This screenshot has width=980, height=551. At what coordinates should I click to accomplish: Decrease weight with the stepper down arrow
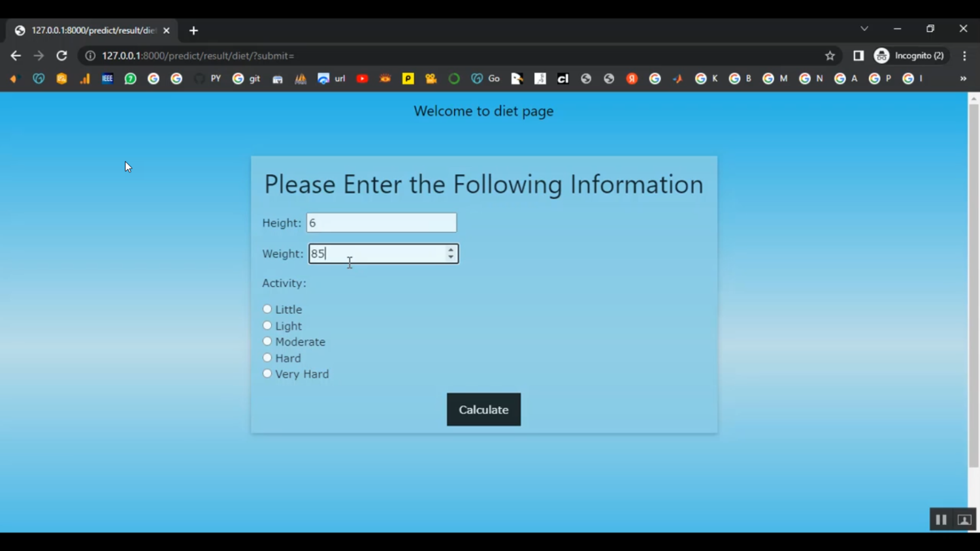(x=451, y=257)
